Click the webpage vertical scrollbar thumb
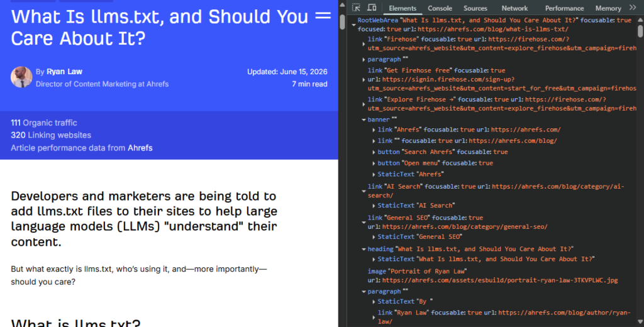 click(342, 22)
